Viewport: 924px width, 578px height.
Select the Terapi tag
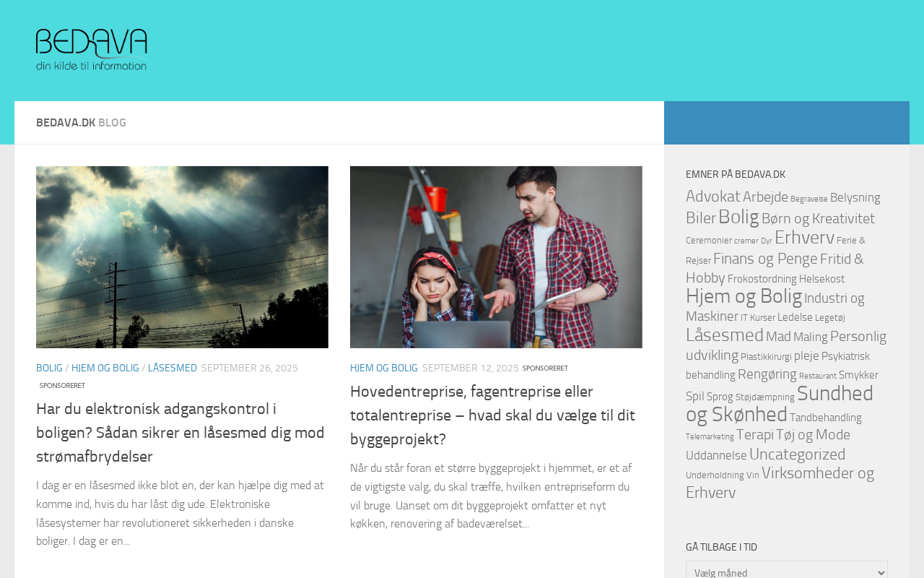(755, 435)
